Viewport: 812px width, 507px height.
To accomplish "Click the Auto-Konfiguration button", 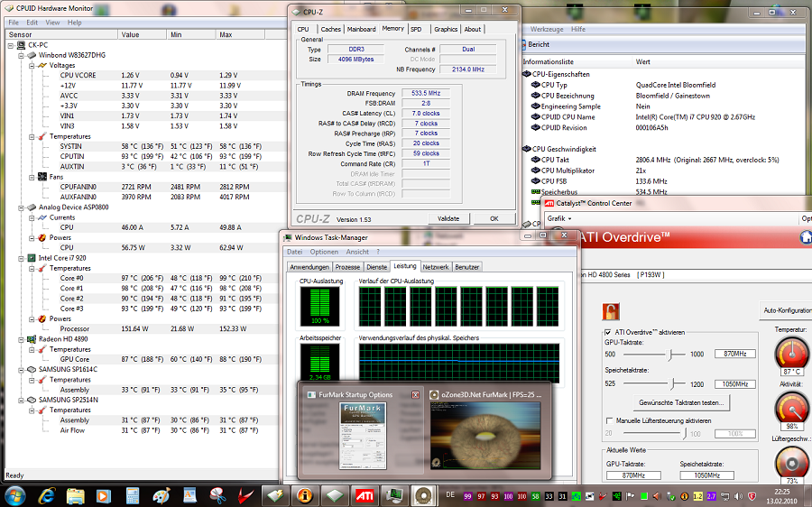I will (787, 310).
